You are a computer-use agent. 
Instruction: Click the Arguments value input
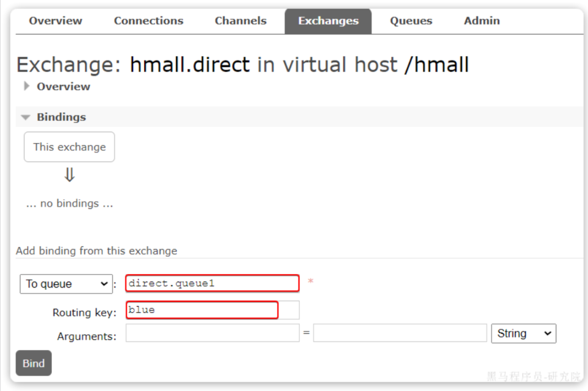pyautogui.click(x=400, y=333)
